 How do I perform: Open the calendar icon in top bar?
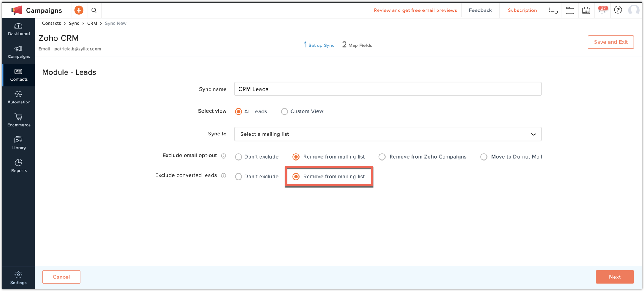[586, 11]
